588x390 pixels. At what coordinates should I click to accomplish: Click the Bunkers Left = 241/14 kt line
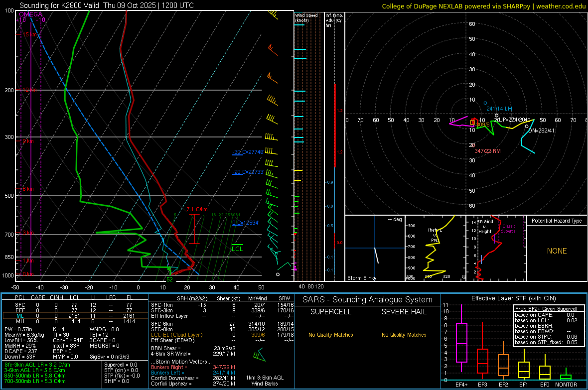[x=193, y=373]
